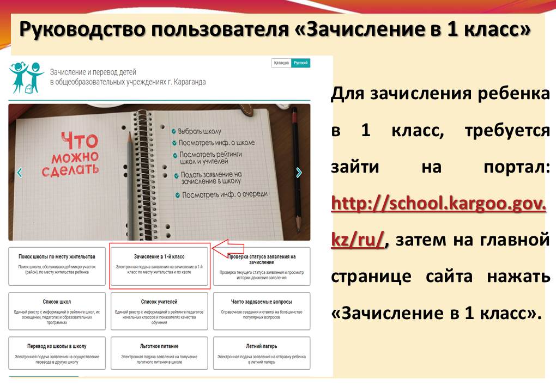The height and width of the screenshot is (392, 556).
Task: Advance to next carousel slide arrow
Action: coord(298,173)
